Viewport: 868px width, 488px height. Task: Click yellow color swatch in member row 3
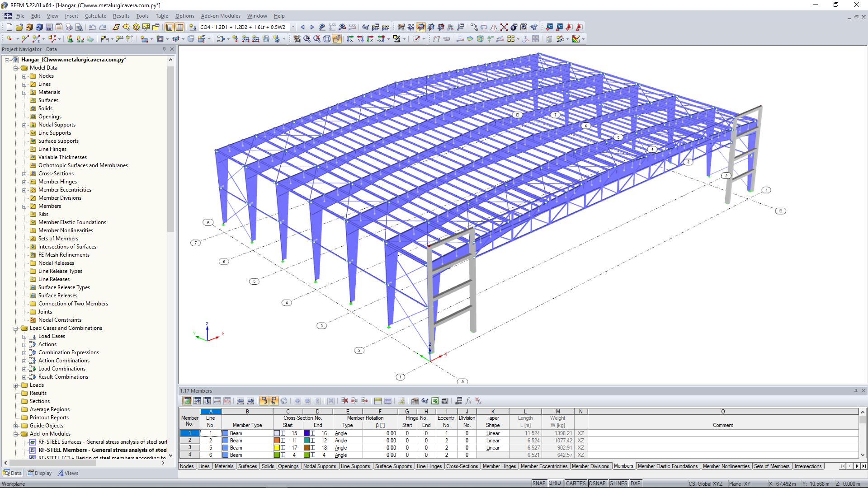coord(277,448)
